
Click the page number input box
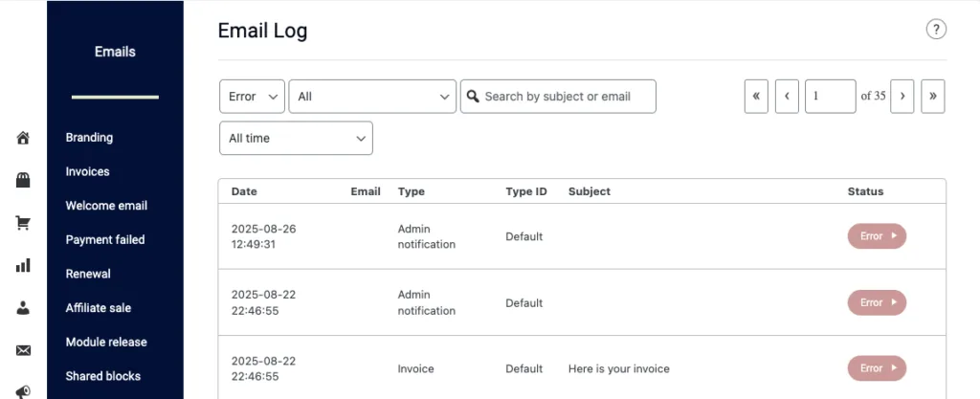tap(830, 97)
